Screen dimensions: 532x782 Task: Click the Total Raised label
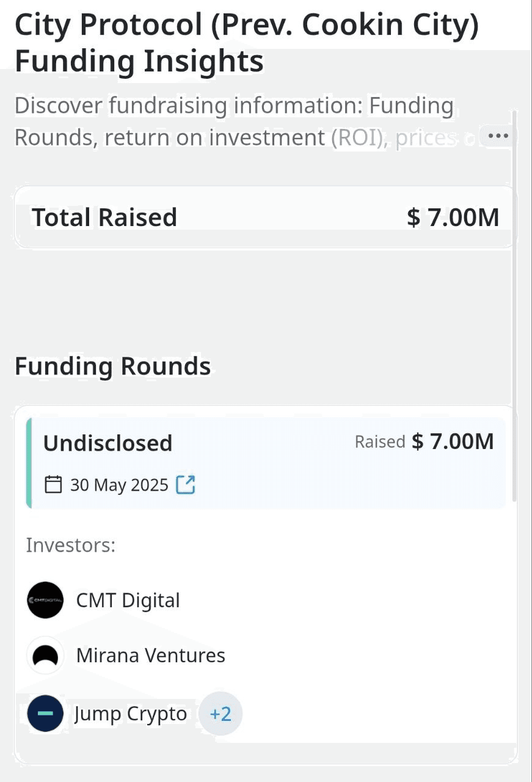[x=104, y=217]
